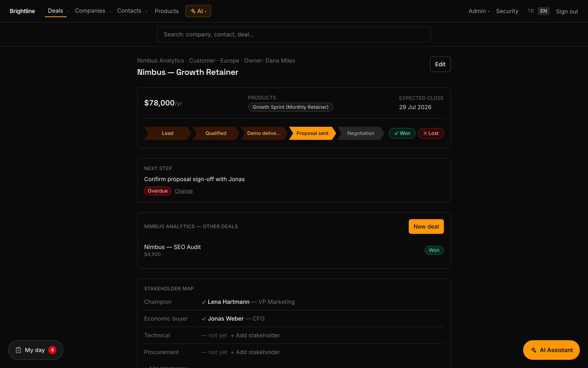Click the $78,000/yr deal value
This screenshot has width=588, height=368.
[163, 103]
